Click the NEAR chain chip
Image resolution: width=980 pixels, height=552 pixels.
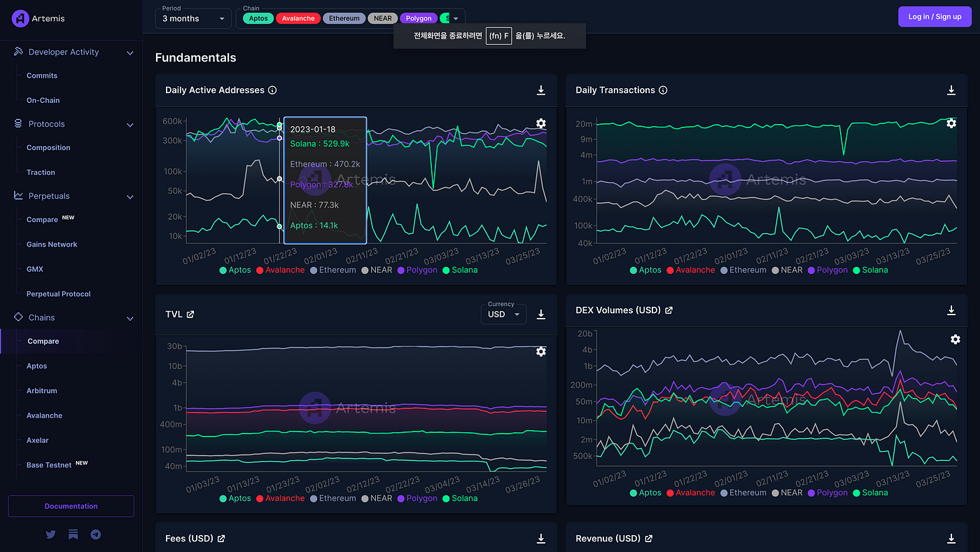click(x=382, y=18)
